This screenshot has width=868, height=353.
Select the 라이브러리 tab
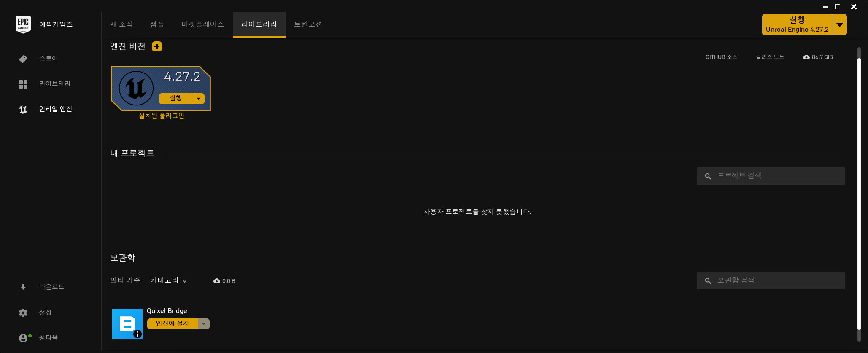pyautogui.click(x=259, y=24)
